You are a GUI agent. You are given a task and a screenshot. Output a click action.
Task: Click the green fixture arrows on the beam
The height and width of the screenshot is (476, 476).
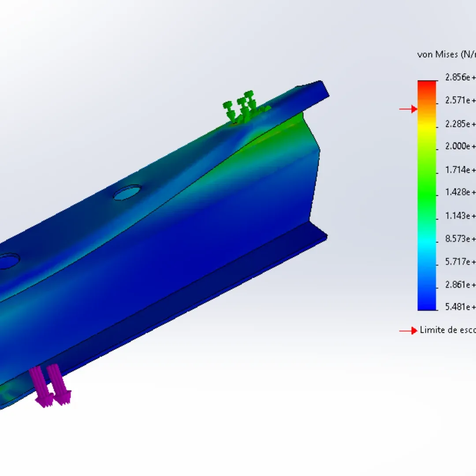[241, 107]
